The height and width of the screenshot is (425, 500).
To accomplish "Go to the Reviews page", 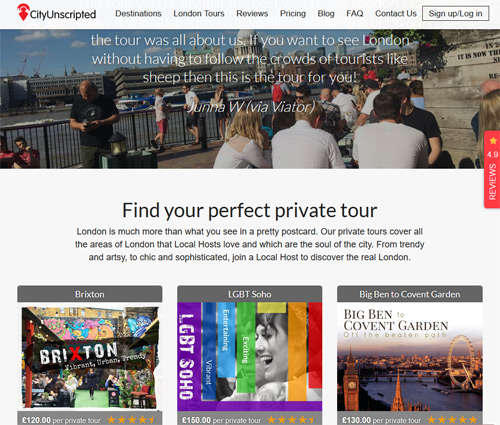I will click(x=252, y=14).
